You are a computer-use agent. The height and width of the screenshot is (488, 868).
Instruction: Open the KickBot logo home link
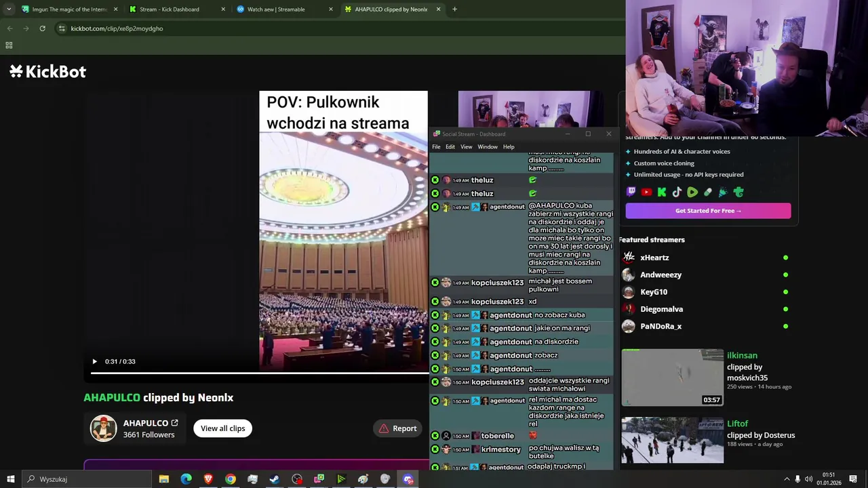click(x=47, y=72)
